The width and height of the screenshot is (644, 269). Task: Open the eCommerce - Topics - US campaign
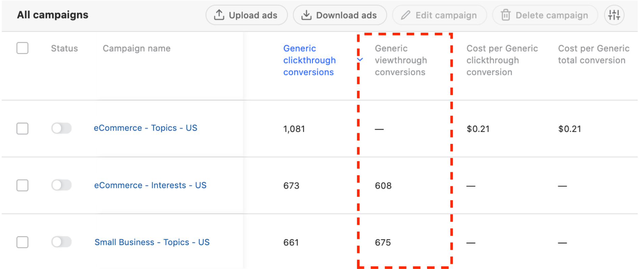point(146,128)
